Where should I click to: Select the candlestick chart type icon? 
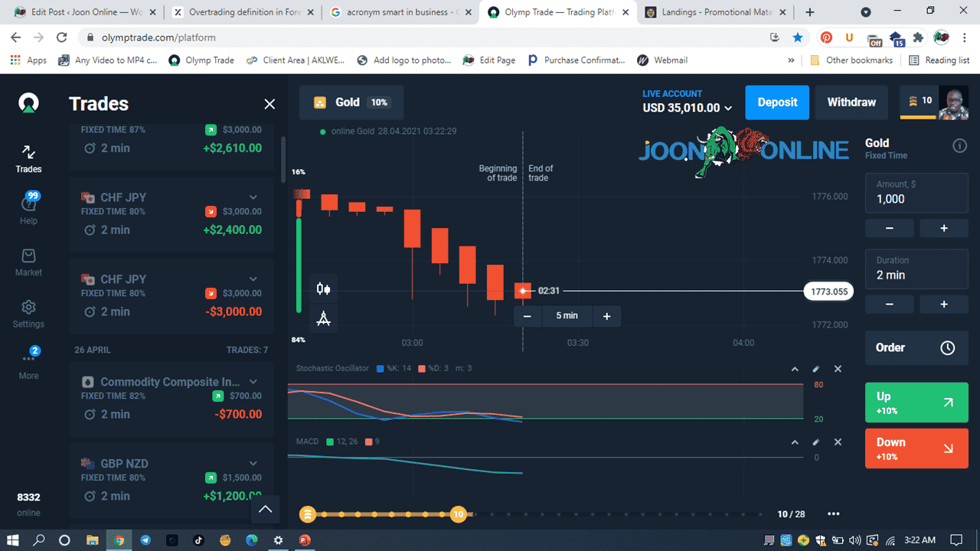pos(324,289)
